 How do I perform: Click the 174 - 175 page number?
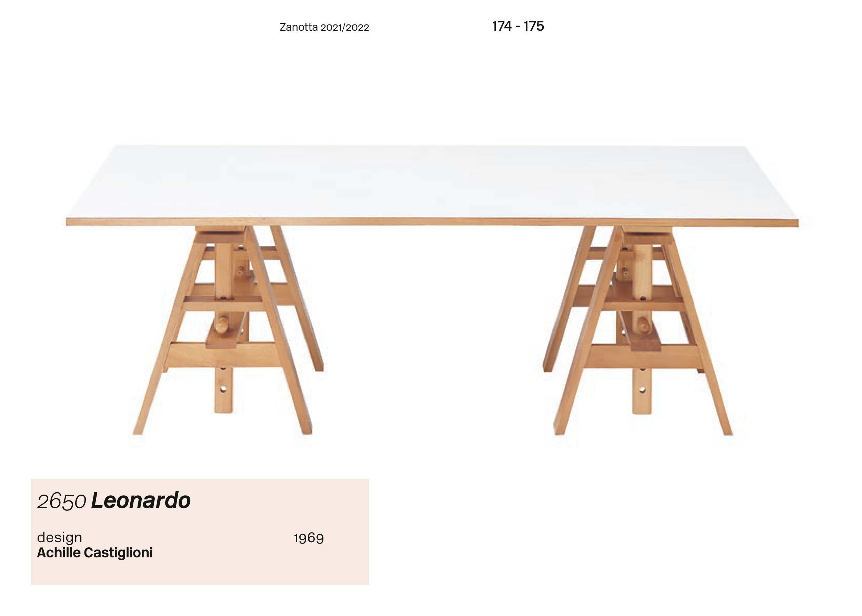click(518, 26)
